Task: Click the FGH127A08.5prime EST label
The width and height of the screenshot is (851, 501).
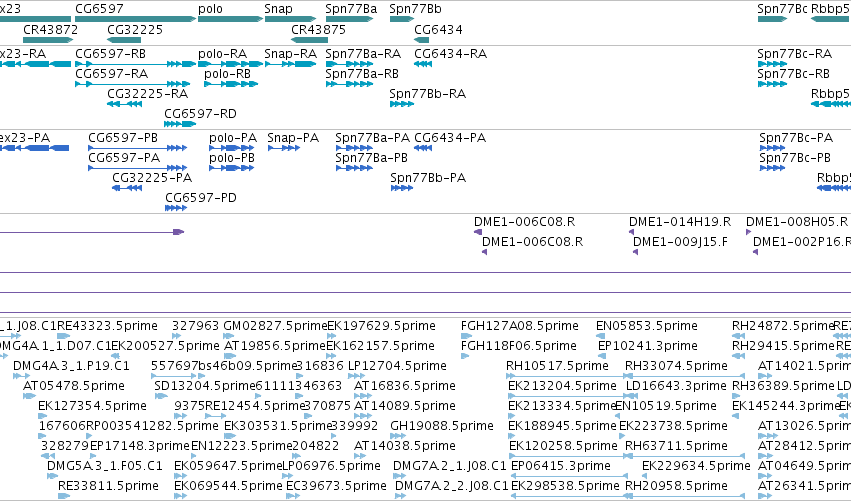Action: pos(519,326)
